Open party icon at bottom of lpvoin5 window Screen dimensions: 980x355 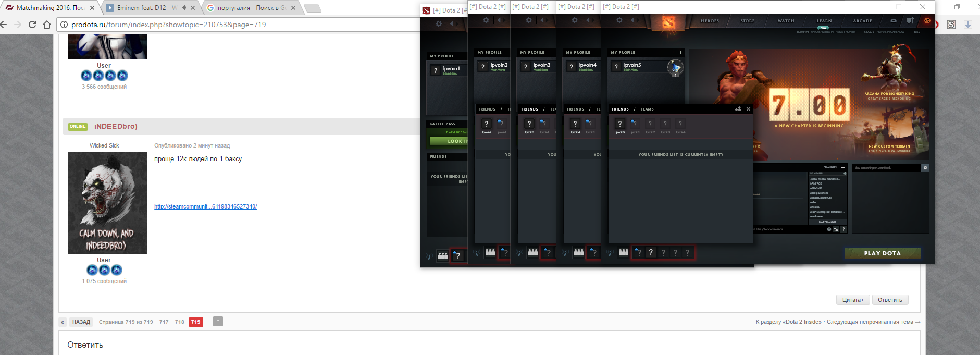tap(624, 252)
